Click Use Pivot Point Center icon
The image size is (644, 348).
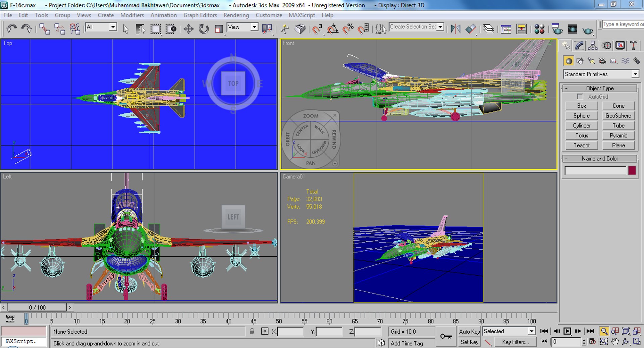(x=267, y=29)
